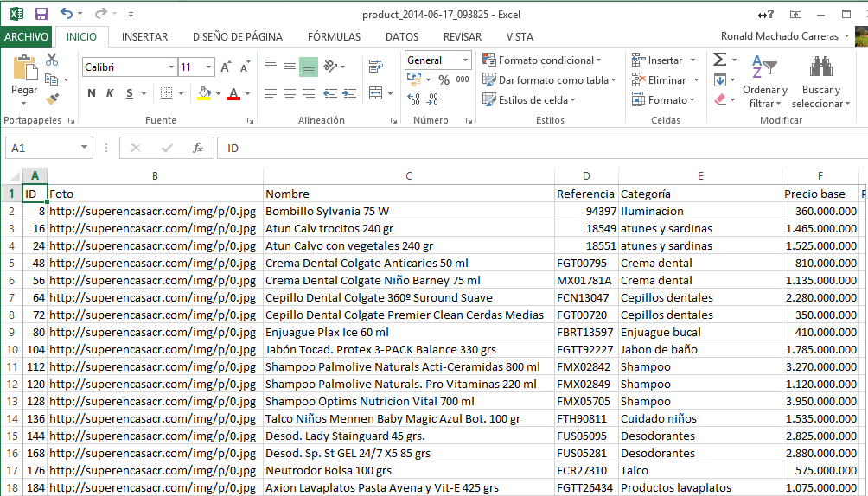
Task: Toggle italic (K) formatting
Action: coord(111,93)
